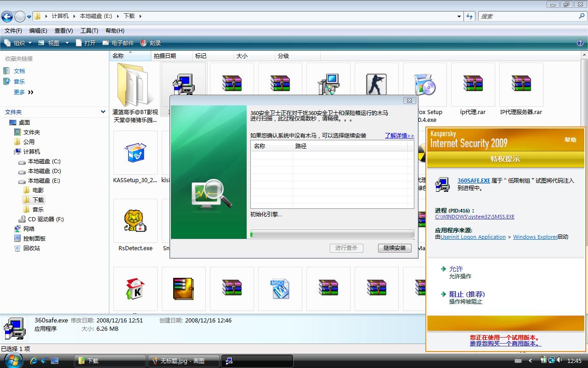Click 继续安装 button in 360 dialog
Viewport: 588px width, 368px height.
[x=395, y=248]
